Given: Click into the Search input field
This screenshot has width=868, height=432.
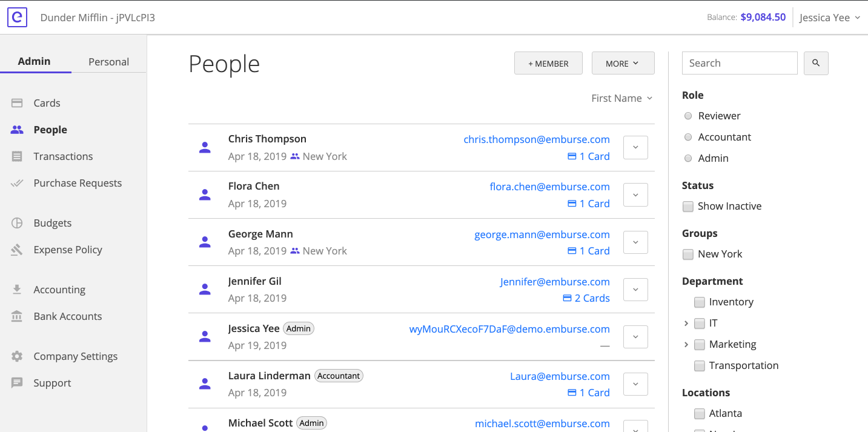Looking at the screenshot, I should tap(740, 63).
